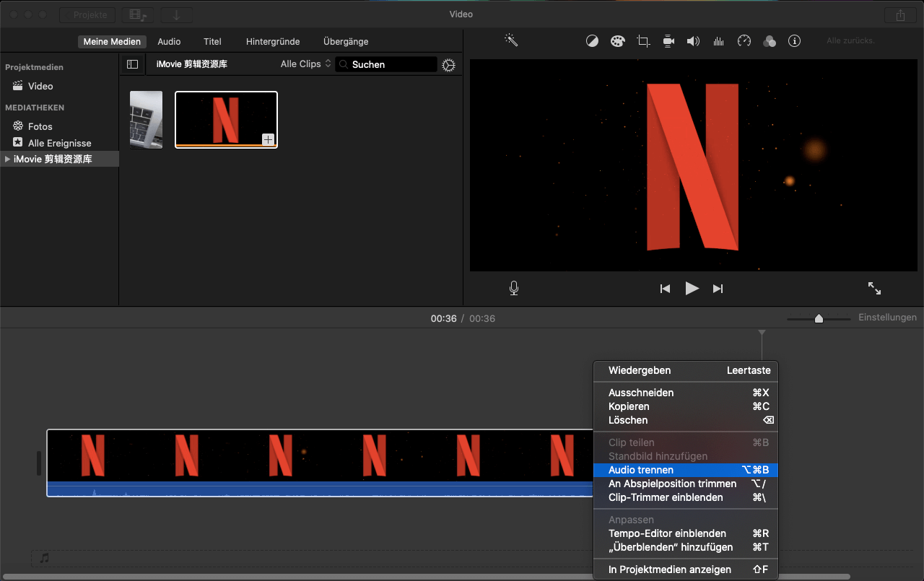Select the keyboard clip thumbnail

click(x=146, y=120)
